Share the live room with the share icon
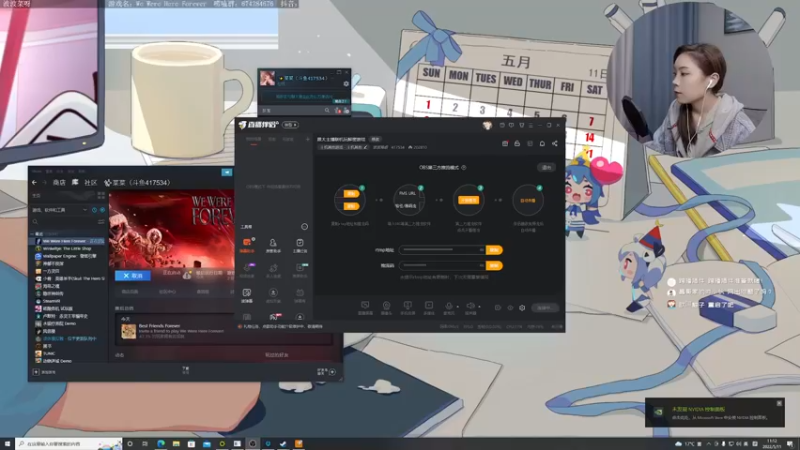The width and height of the screenshot is (800, 450). 555,144
